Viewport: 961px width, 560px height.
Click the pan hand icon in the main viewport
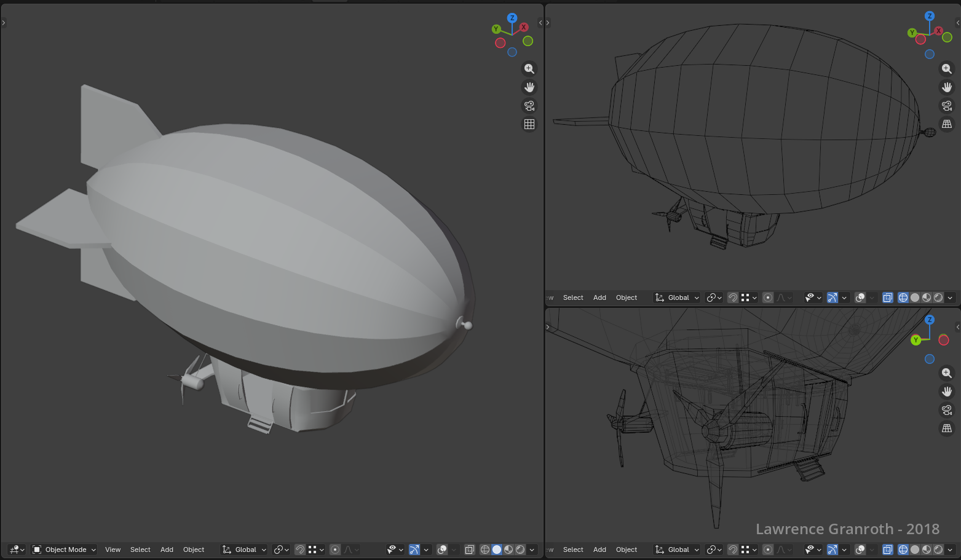pyautogui.click(x=529, y=87)
